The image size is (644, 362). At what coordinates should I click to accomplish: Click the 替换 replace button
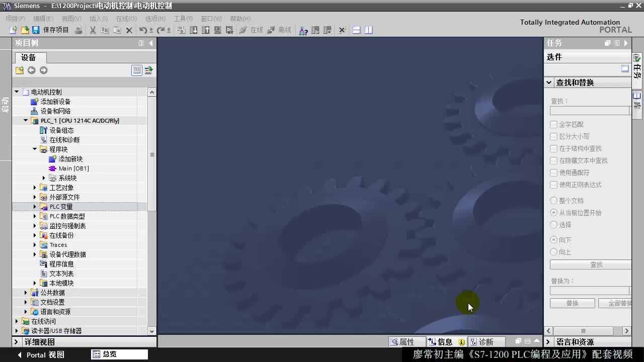point(572,303)
